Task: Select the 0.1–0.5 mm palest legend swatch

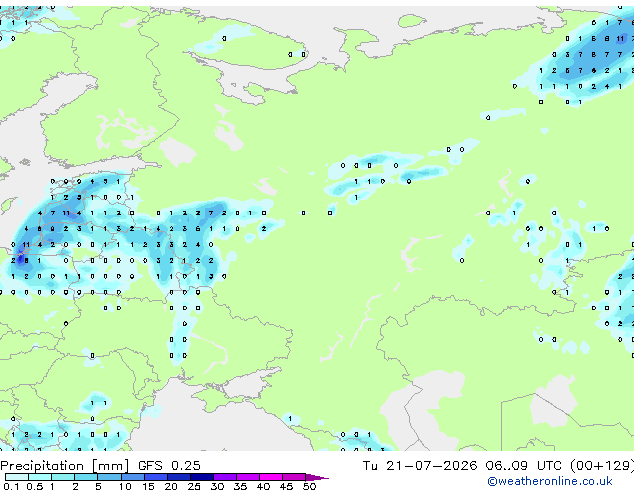Action: pyautogui.click(x=17, y=477)
